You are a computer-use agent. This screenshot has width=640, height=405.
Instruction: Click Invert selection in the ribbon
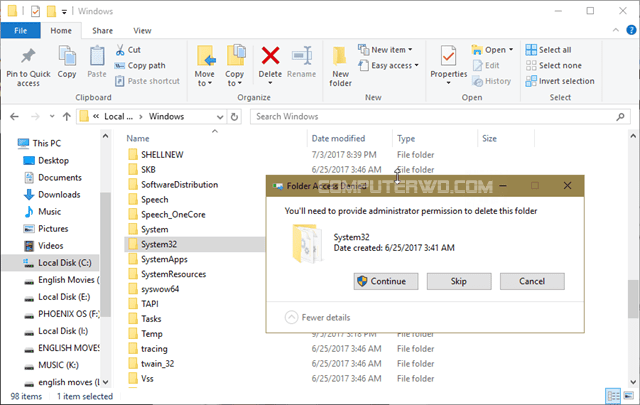[560, 81]
